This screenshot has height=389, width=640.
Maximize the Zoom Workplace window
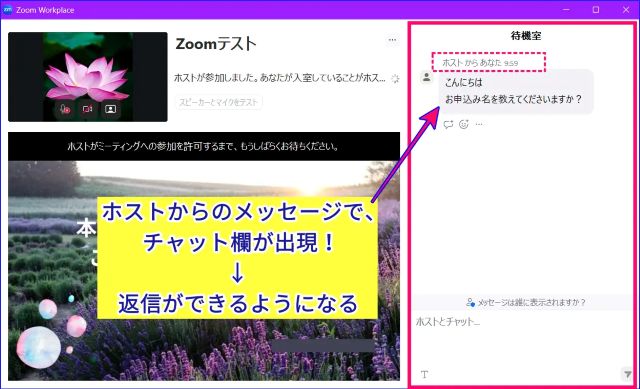point(596,9)
